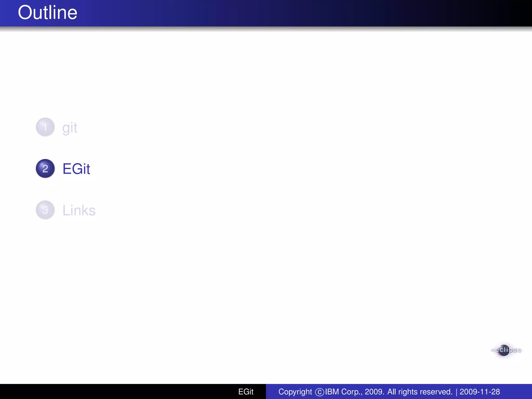Viewport: 532px width, 399px height.
Task: Click the empty black footer area left of EGit
Action: point(117,392)
